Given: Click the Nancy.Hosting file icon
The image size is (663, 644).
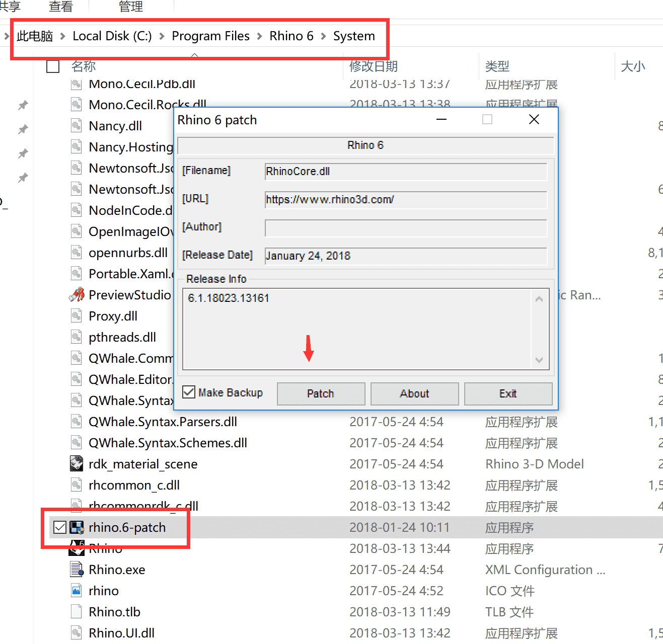Looking at the screenshot, I should point(77,147).
